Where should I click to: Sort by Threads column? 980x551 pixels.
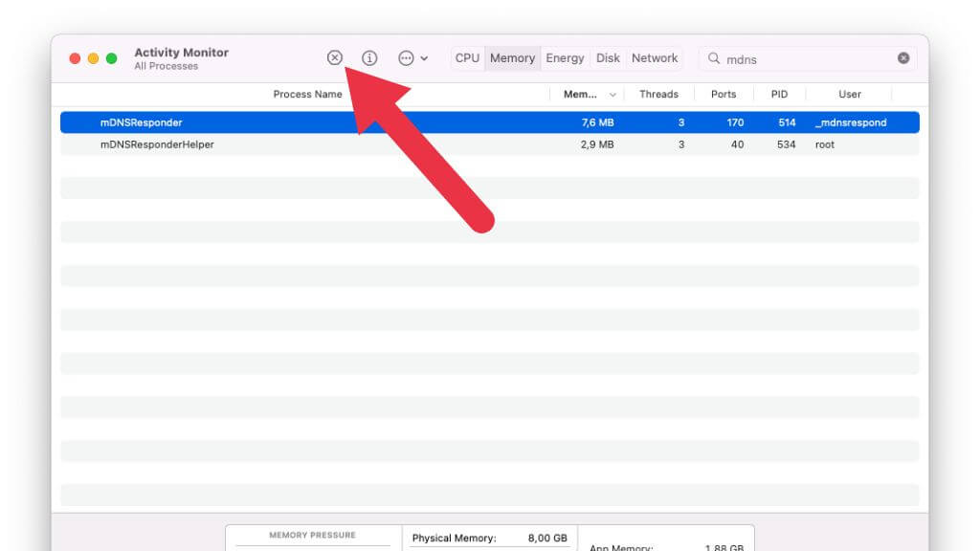click(x=658, y=95)
